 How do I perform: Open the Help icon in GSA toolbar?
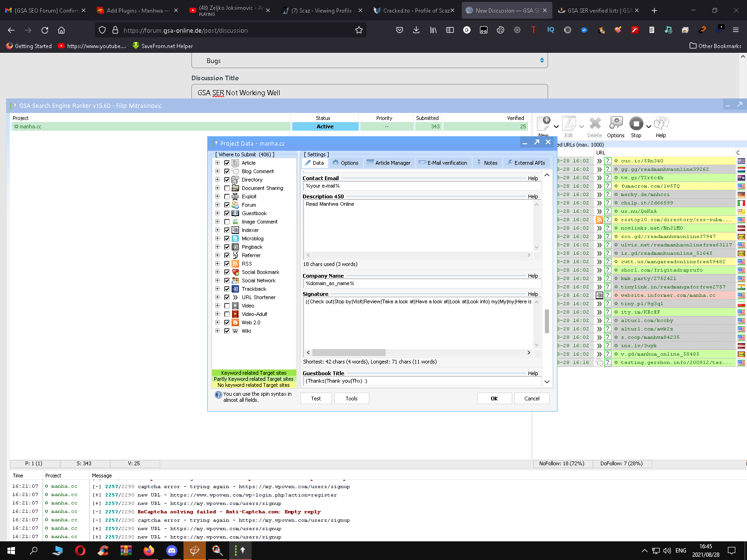point(661,124)
